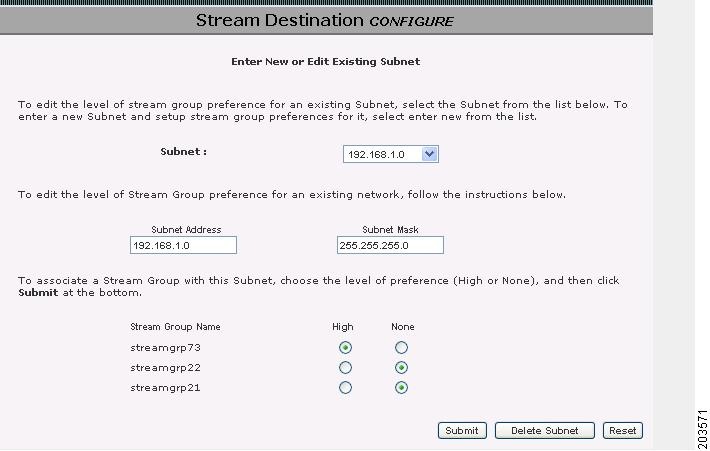Image resolution: width=710 pixels, height=451 pixels.
Task: Click the Reset button
Action: click(623, 430)
